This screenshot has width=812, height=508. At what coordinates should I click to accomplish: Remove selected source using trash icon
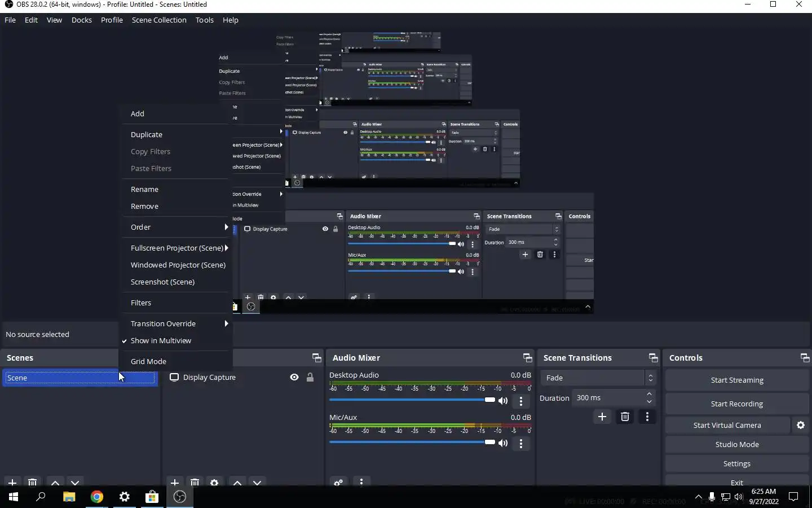point(195,483)
